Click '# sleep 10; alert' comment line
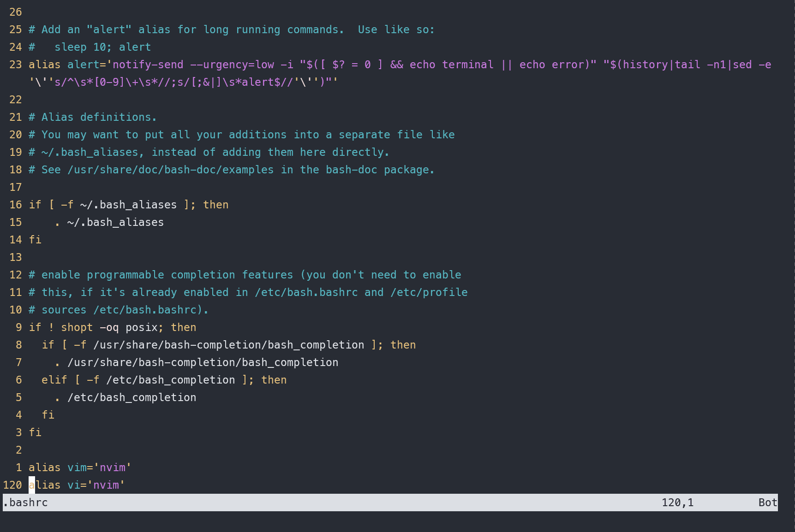 tap(90, 47)
